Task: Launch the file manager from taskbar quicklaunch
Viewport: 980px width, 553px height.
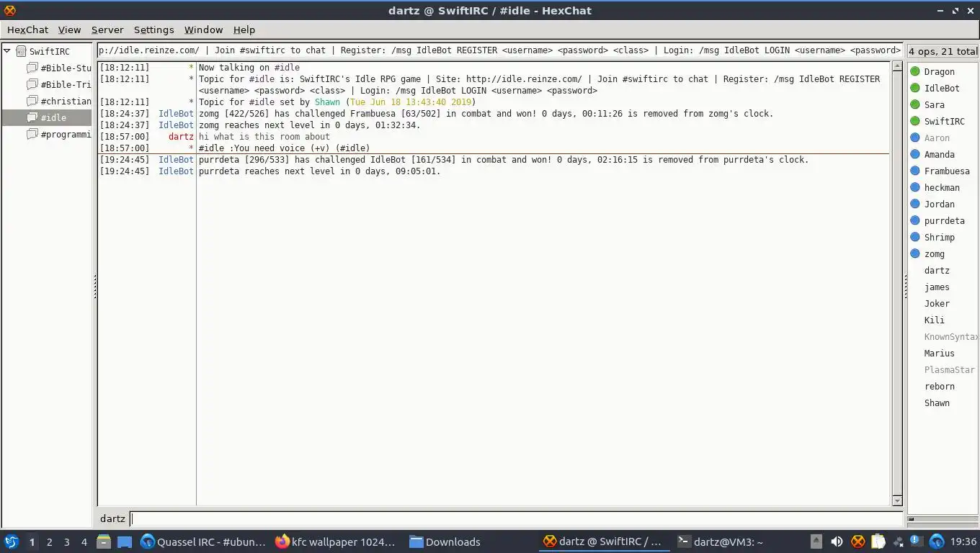Action: point(104,541)
